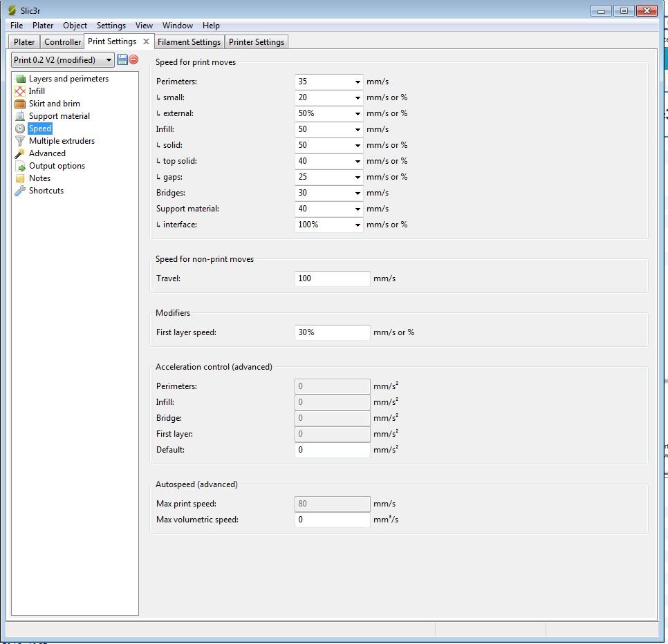This screenshot has width=668, height=644.
Task: Switch to the Printer Settings tab
Action: coord(257,41)
